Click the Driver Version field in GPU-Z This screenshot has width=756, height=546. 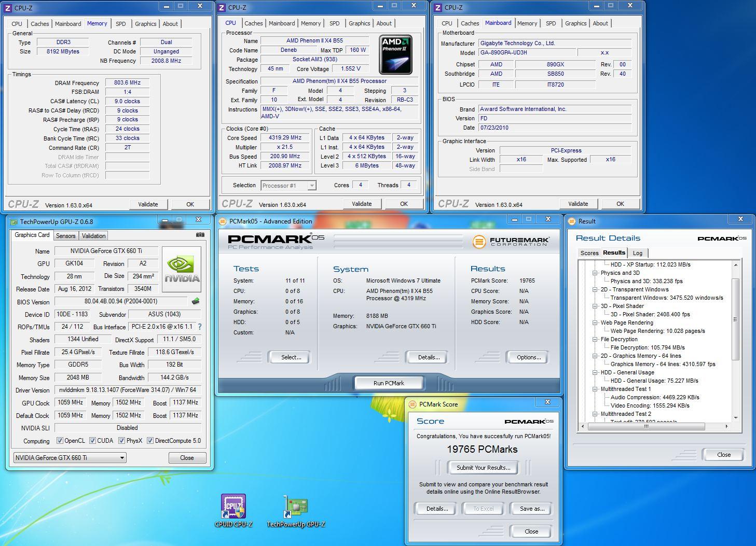click(x=128, y=390)
